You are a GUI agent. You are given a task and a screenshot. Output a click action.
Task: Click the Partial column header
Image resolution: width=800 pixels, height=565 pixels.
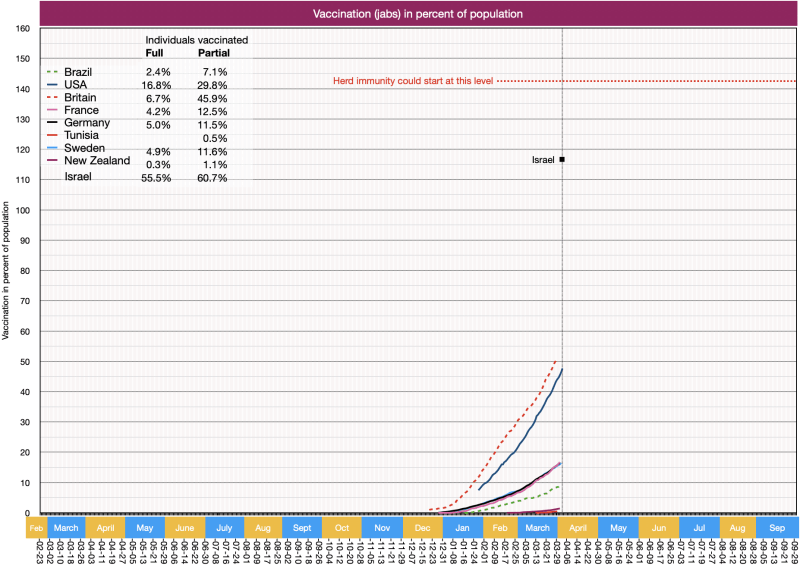[213, 52]
